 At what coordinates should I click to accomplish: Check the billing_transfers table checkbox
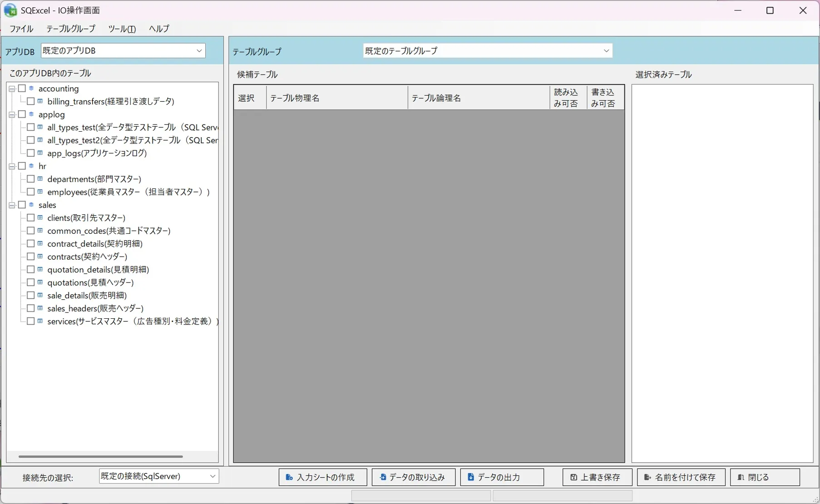click(31, 101)
